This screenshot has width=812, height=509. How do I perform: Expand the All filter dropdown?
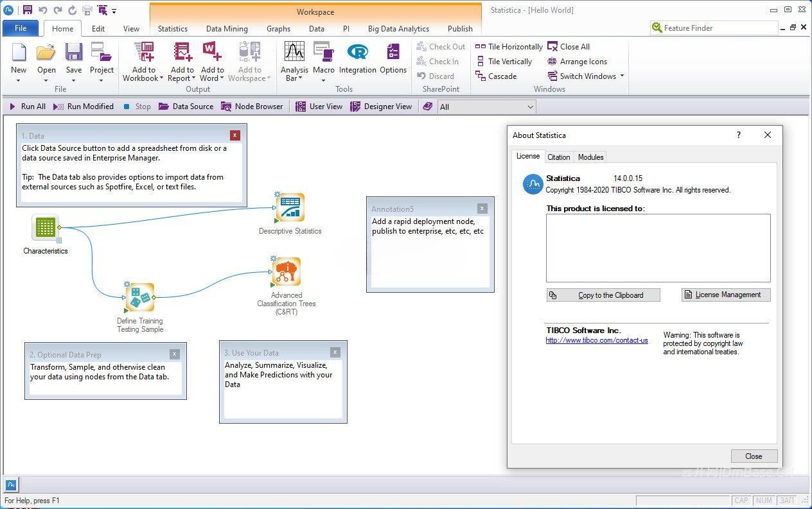[531, 107]
